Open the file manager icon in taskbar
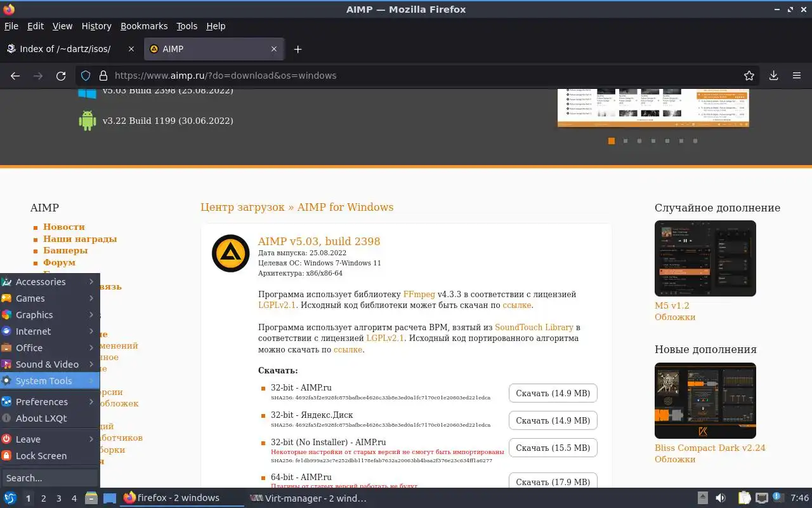Image resolution: width=812 pixels, height=508 pixels. tap(91, 498)
